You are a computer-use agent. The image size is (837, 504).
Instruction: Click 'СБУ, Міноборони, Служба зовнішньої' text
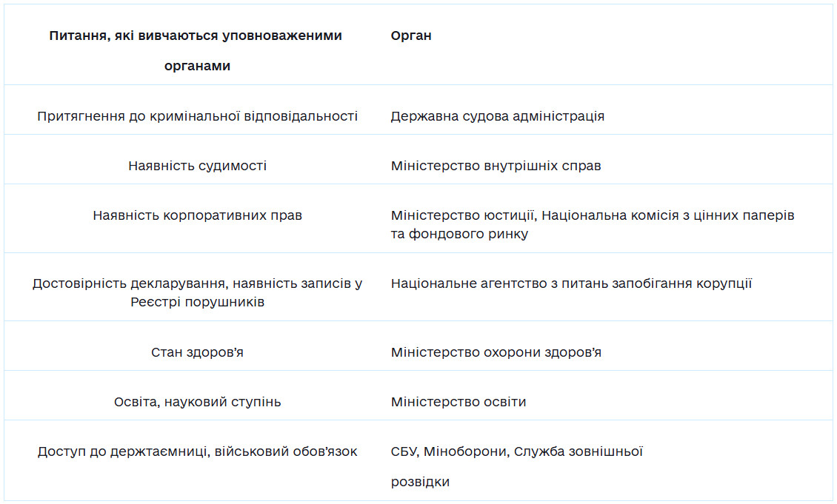[517, 451]
